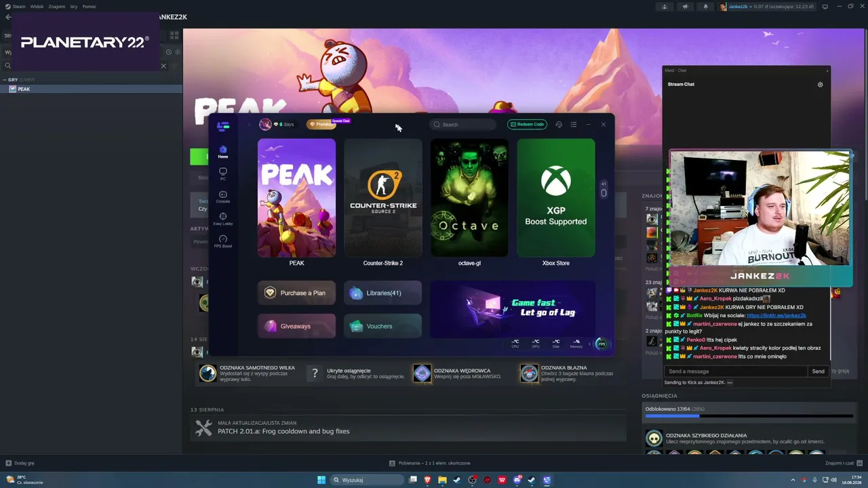Click the Send a message chat field
Screen dimensions: 868x488
point(736,371)
